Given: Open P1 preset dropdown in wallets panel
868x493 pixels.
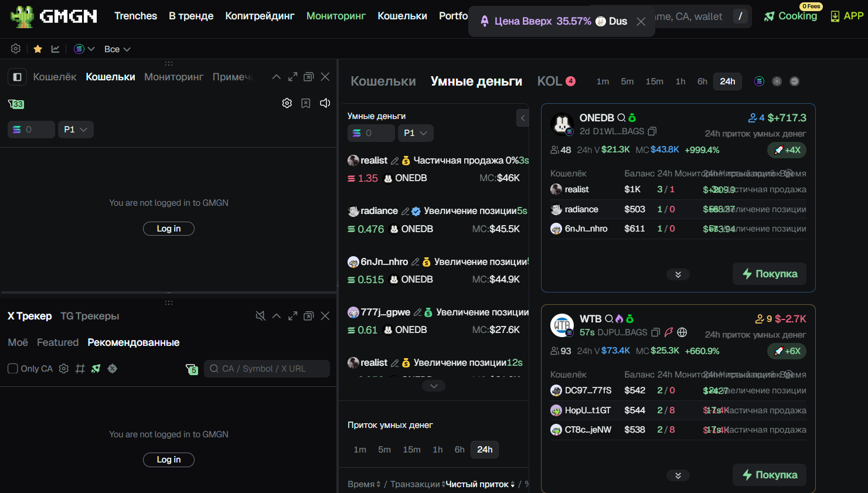Looking at the screenshot, I should [76, 130].
